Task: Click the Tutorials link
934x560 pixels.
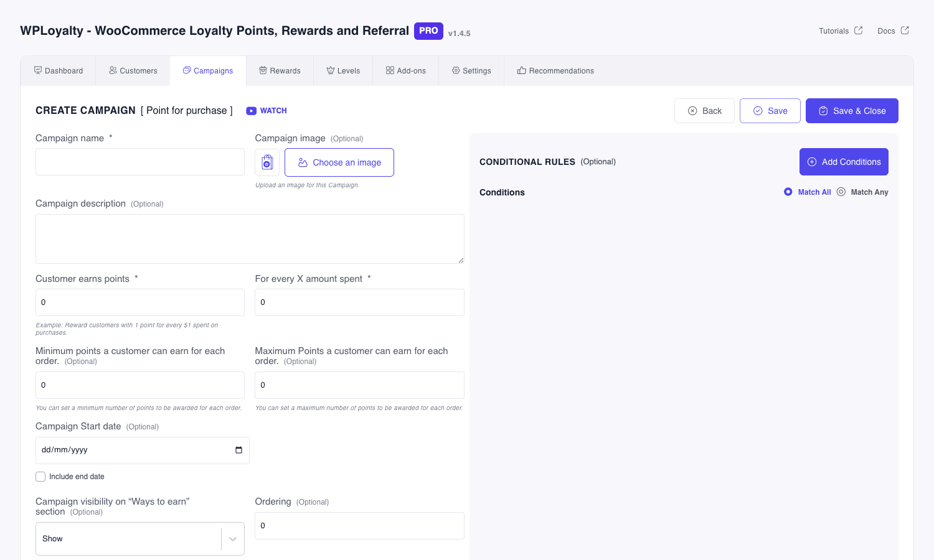Action: (841, 30)
